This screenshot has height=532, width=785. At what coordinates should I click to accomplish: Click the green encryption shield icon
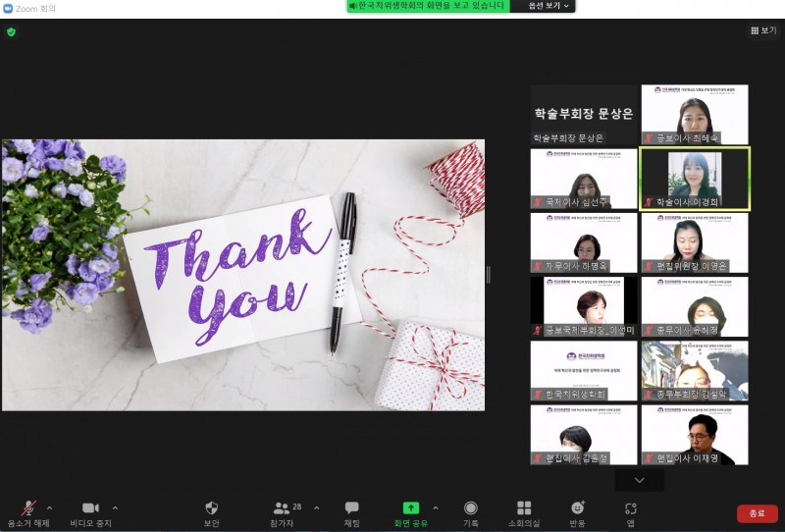11,31
